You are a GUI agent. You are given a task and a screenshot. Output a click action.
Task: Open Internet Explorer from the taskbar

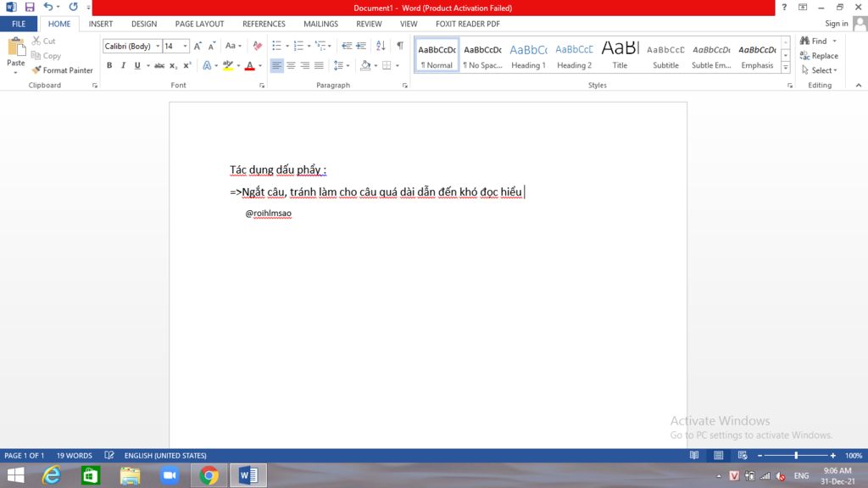(52, 475)
